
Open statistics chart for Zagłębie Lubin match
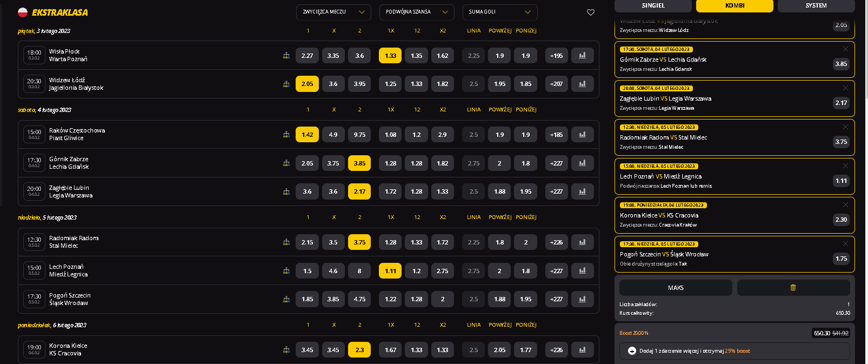[582, 191]
